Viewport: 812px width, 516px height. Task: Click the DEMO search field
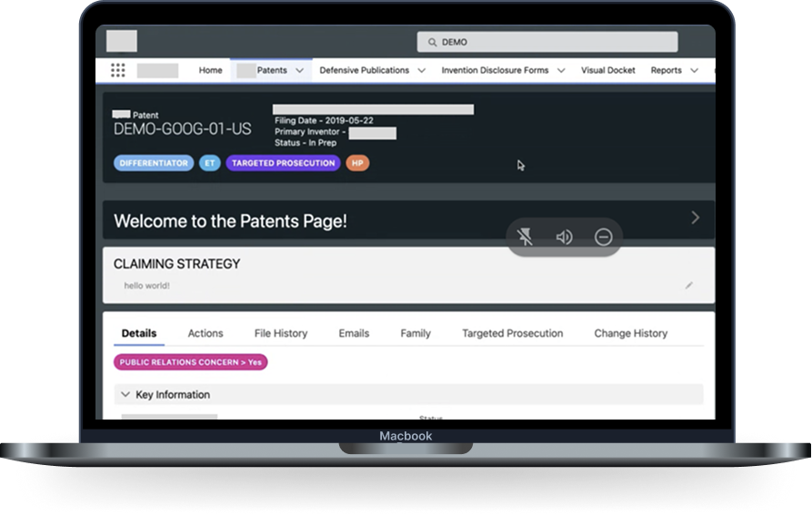point(547,42)
